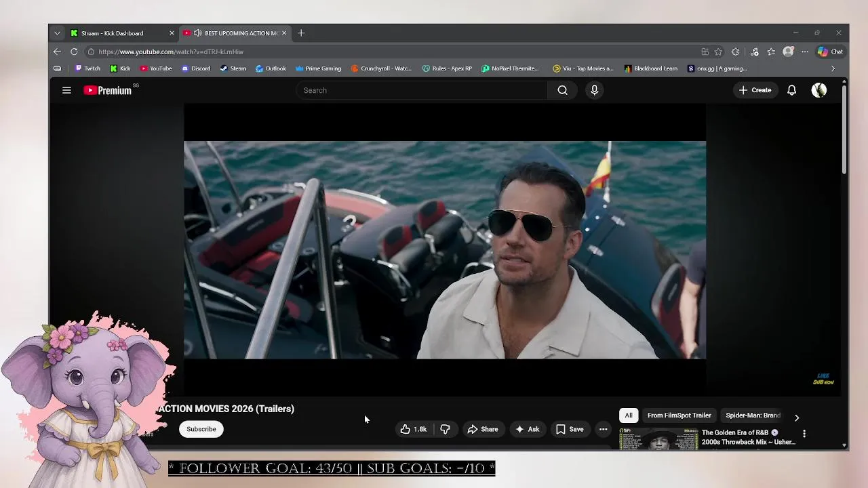Open the Copilot Chat button
The height and width of the screenshot is (488, 868).
830,52
